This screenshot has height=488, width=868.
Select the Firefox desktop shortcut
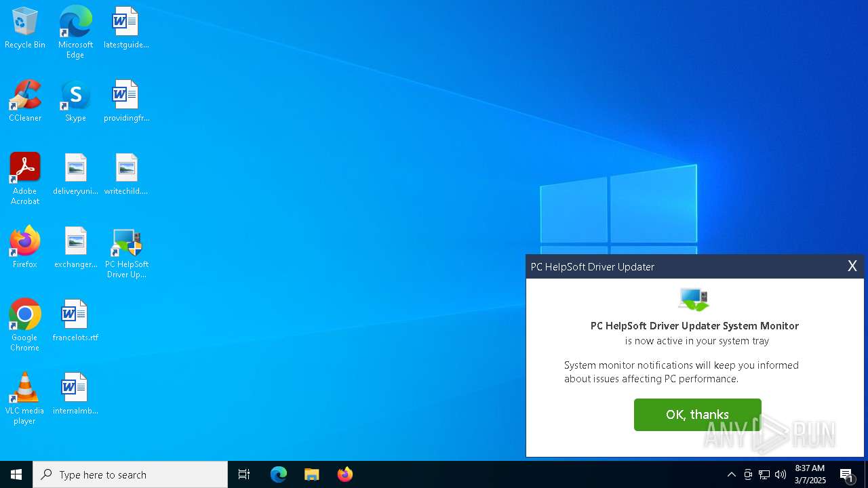coord(25,248)
